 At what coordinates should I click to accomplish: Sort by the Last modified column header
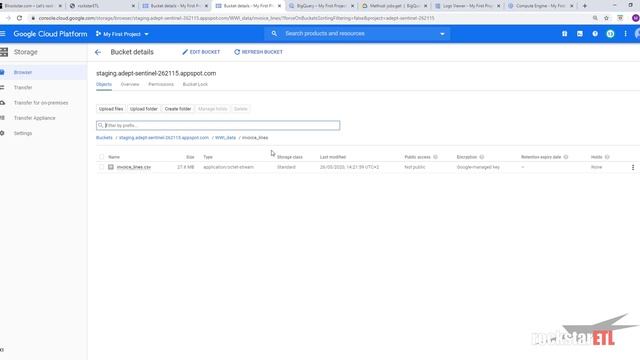333,157
